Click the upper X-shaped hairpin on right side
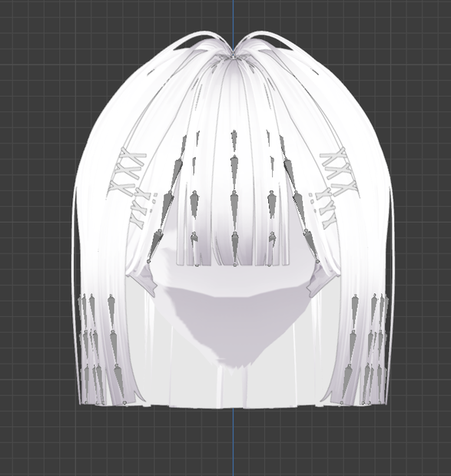The width and height of the screenshot is (451, 476). click(335, 158)
